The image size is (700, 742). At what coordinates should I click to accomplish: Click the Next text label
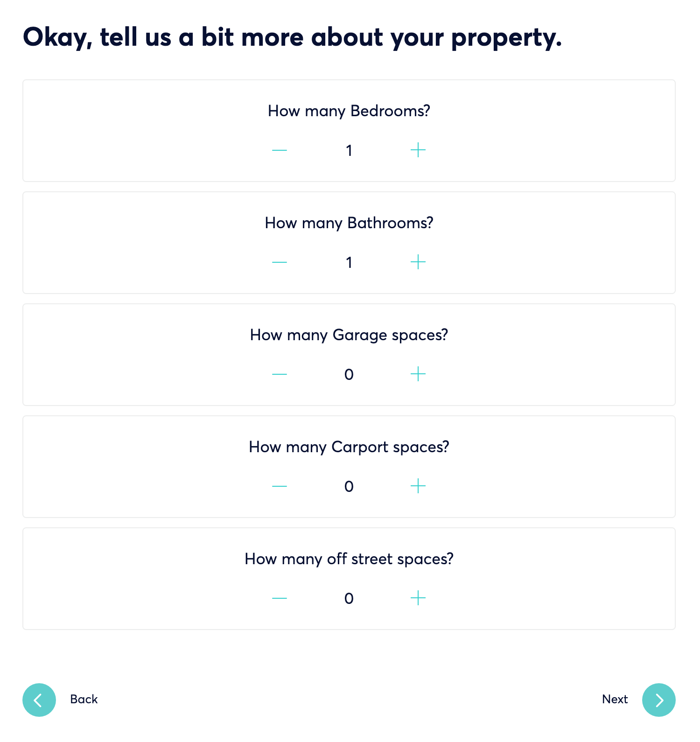click(615, 699)
